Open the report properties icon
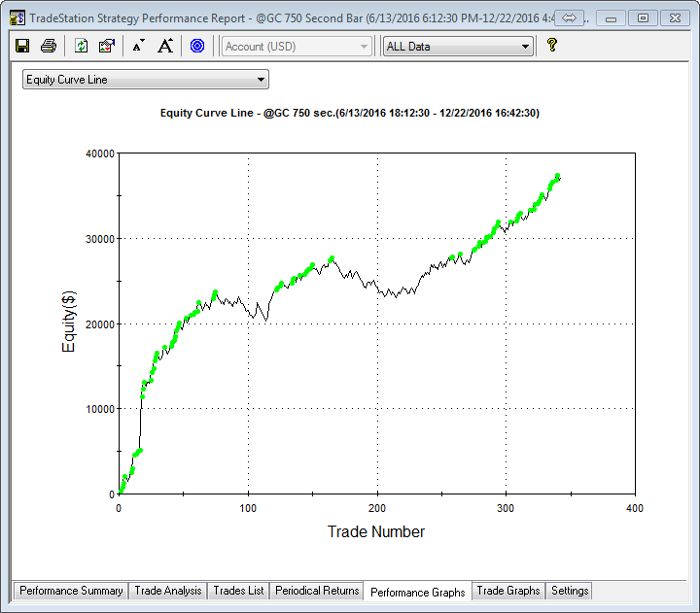Image resolution: width=700 pixels, height=613 pixels. point(107,46)
